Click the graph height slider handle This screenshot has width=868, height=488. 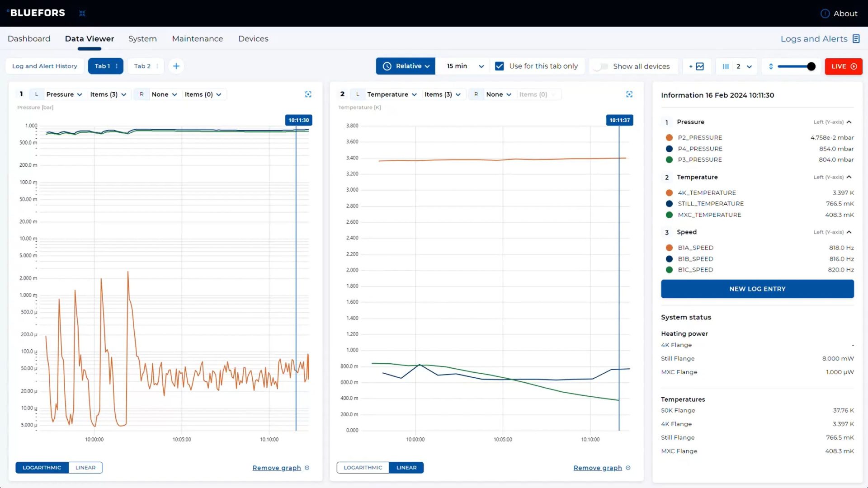(811, 66)
